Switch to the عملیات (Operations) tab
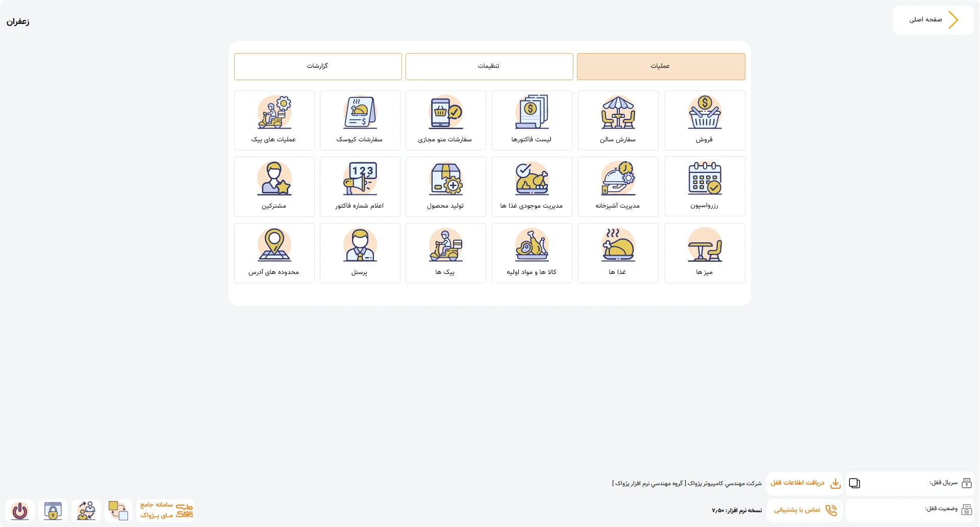 click(661, 66)
